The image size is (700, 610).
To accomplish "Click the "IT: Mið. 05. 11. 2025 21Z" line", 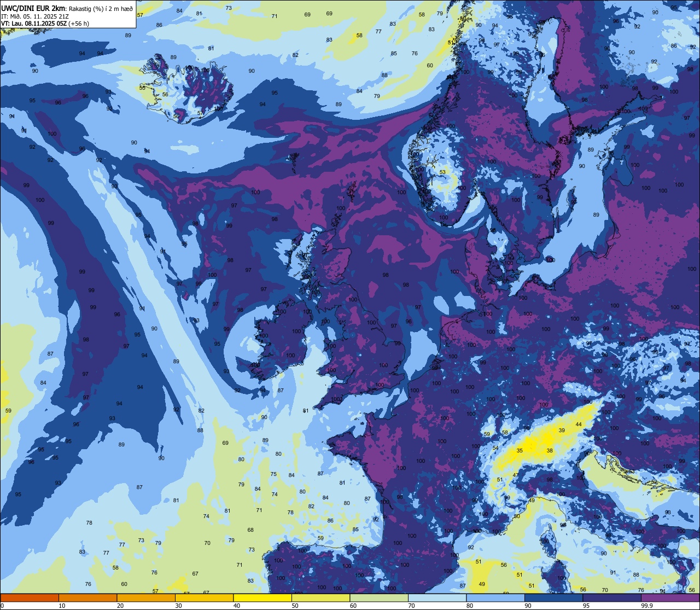I will click(35, 16).
